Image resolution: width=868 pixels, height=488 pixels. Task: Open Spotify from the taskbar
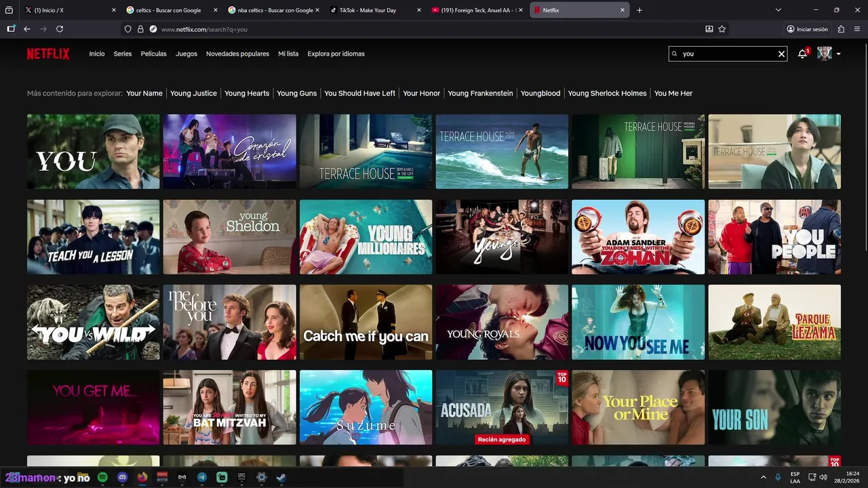click(x=102, y=477)
